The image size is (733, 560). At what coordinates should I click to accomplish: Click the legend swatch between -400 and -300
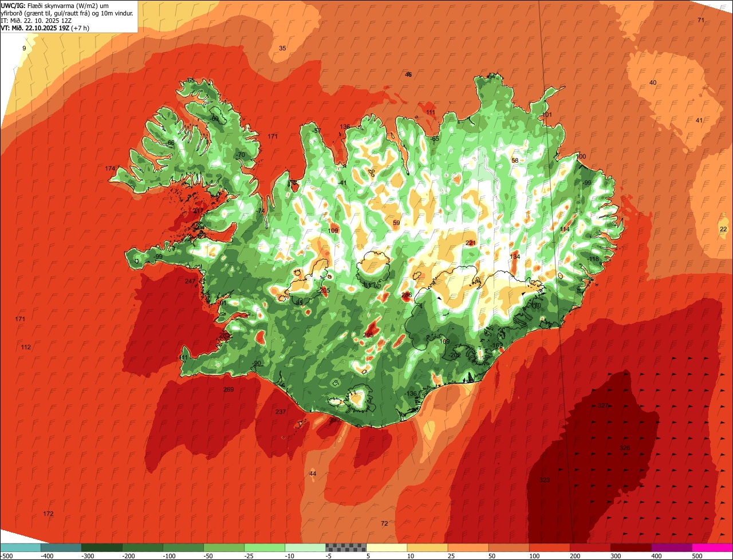coord(61,547)
